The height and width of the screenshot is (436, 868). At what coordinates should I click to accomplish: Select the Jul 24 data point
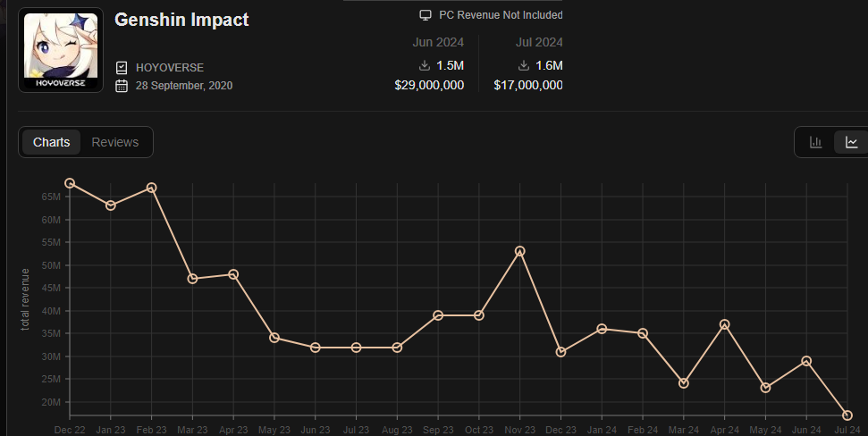(847, 415)
